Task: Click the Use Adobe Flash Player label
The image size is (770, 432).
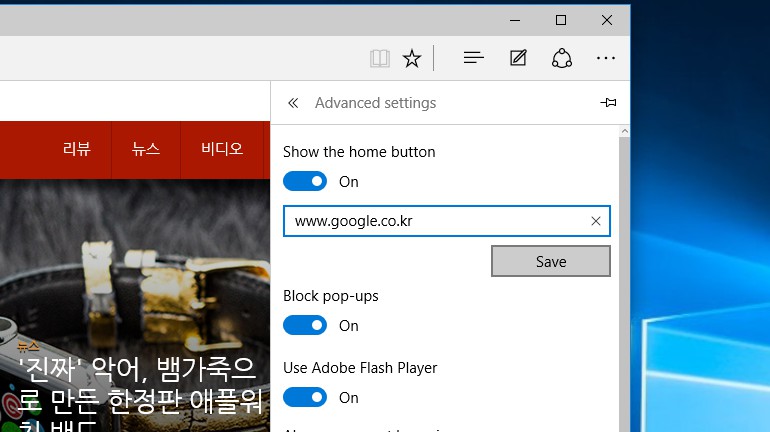Action: click(x=360, y=368)
